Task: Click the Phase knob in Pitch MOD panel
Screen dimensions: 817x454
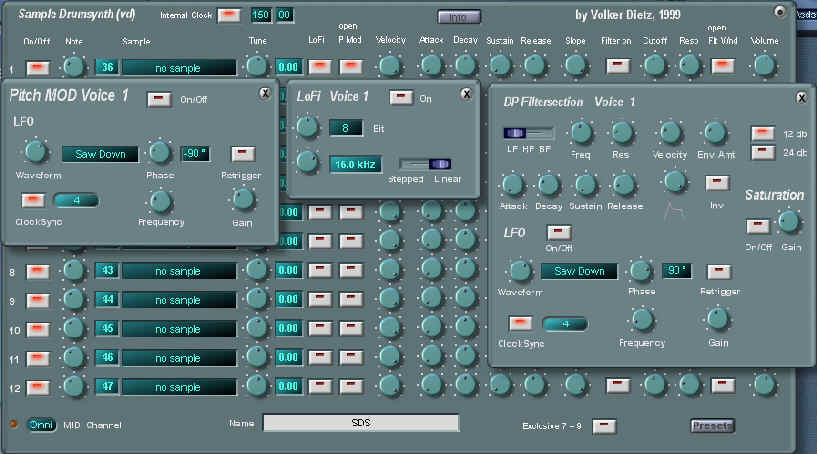Action: coord(159,153)
